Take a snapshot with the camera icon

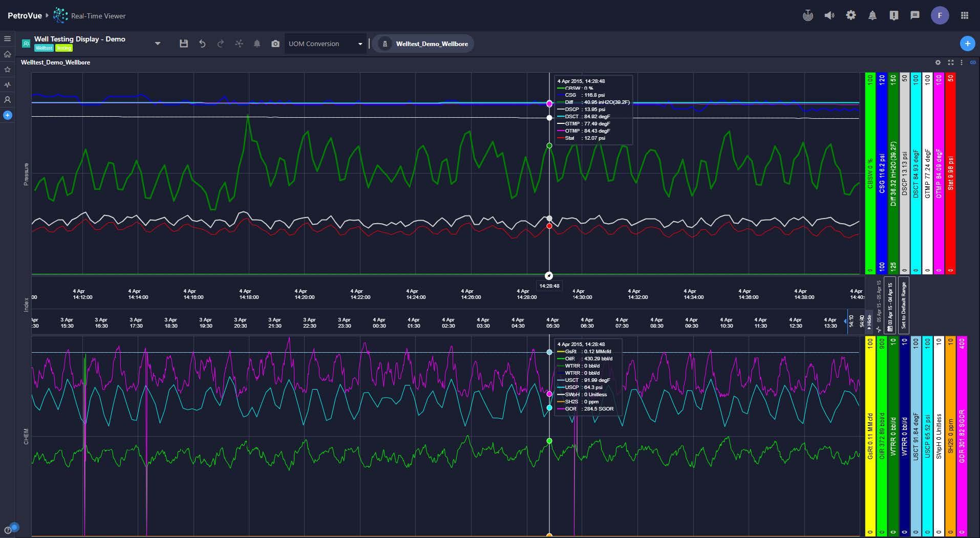[275, 44]
